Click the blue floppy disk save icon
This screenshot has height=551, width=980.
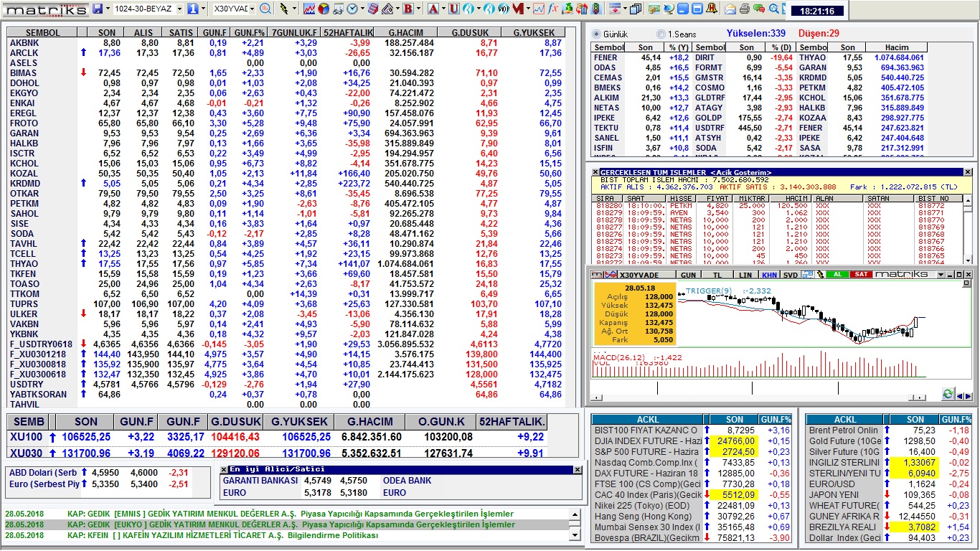click(97, 9)
